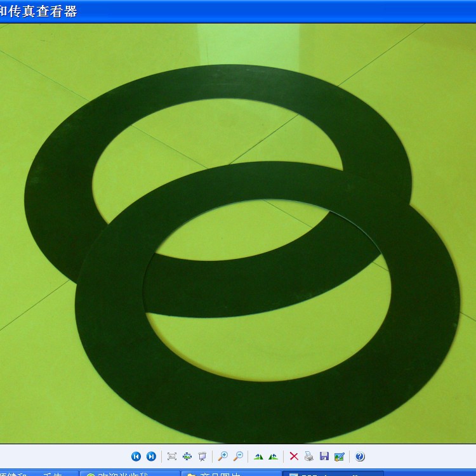476x476 pixels.
Task: Start the slide show
Action: point(202,456)
